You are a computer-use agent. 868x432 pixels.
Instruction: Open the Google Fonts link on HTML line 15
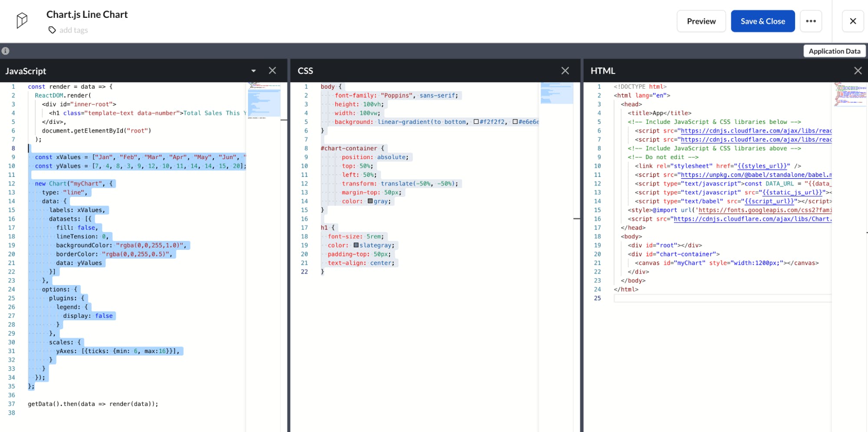[x=765, y=210]
